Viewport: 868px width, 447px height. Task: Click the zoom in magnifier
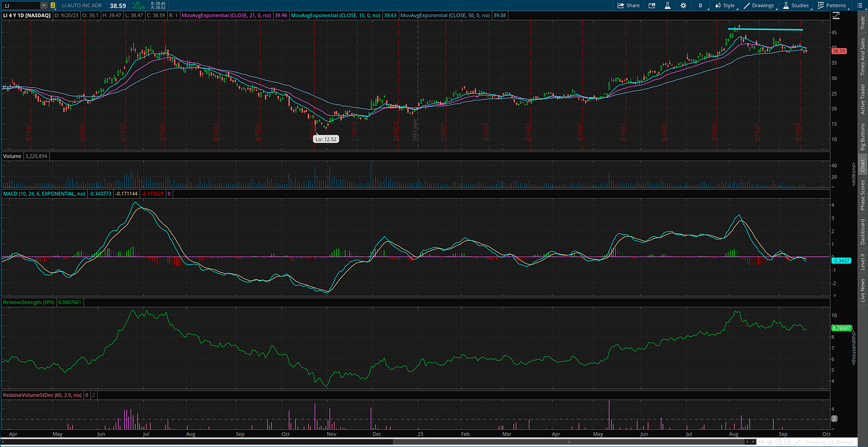tap(779, 442)
